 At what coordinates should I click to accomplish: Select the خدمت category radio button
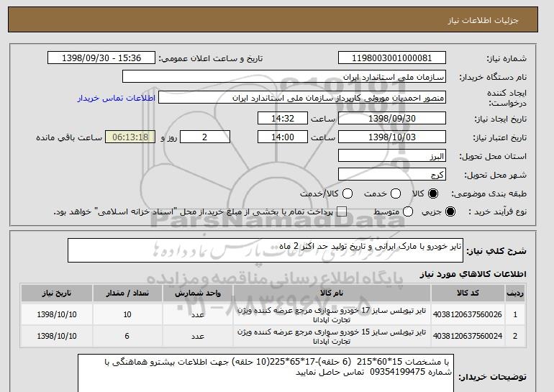396,193
